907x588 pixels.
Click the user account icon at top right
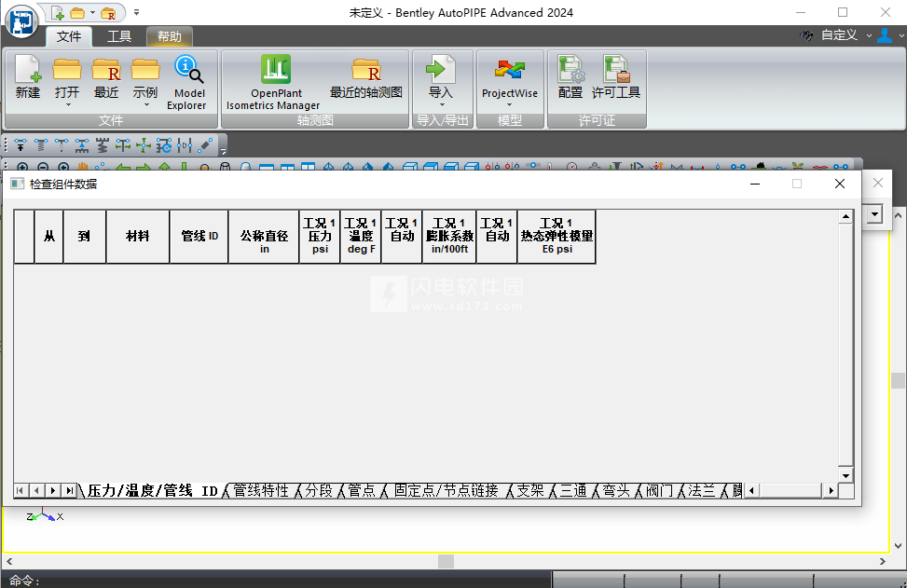(885, 35)
